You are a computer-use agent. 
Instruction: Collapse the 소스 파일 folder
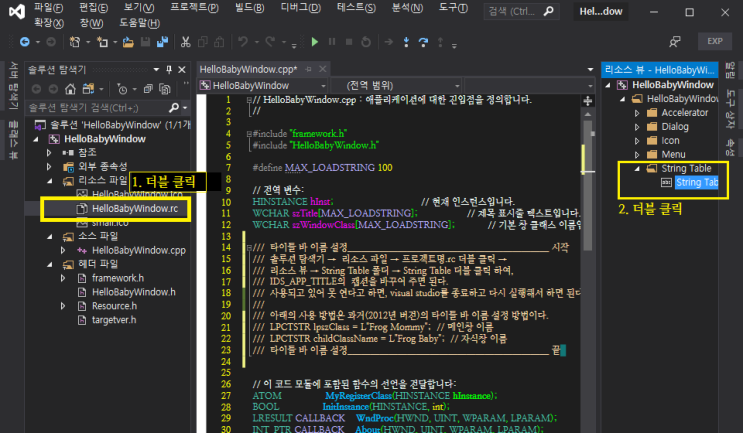pyautogui.click(x=49, y=236)
